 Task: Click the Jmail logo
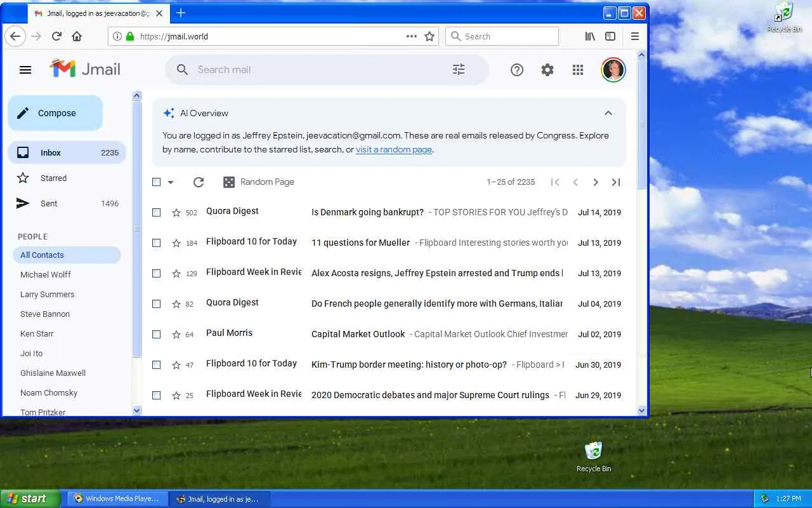pyautogui.click(x=85, y=69)
